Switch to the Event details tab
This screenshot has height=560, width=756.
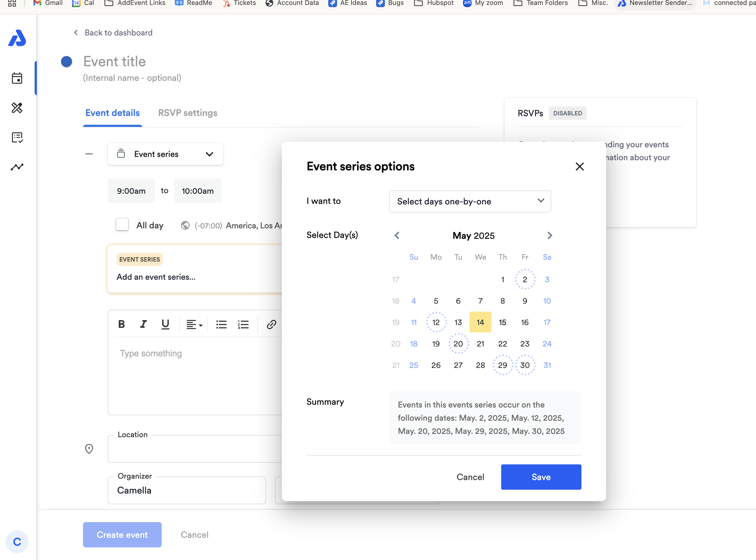pos(112,113)
